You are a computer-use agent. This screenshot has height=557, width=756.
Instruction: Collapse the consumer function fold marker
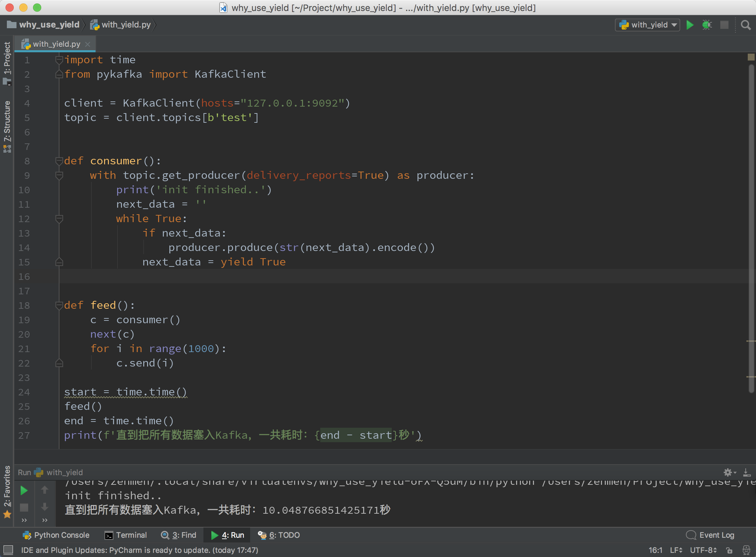click(x=59, y=161)
